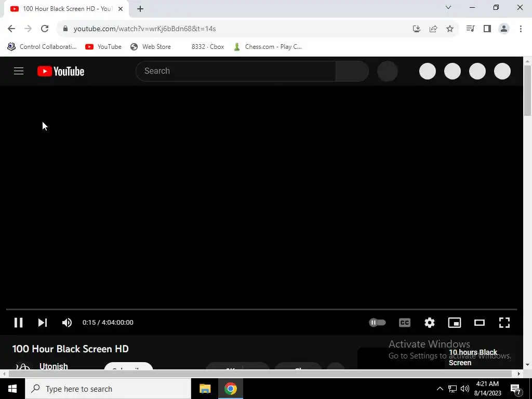532x399 pixels.
Task: Open the YouTube hamburger guide menu
Action: [19, 71]
